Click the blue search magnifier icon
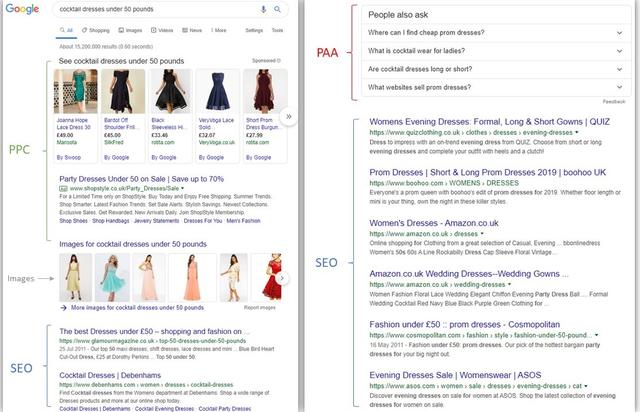Screen dimensions: 640x412 [x=276, y=10]
